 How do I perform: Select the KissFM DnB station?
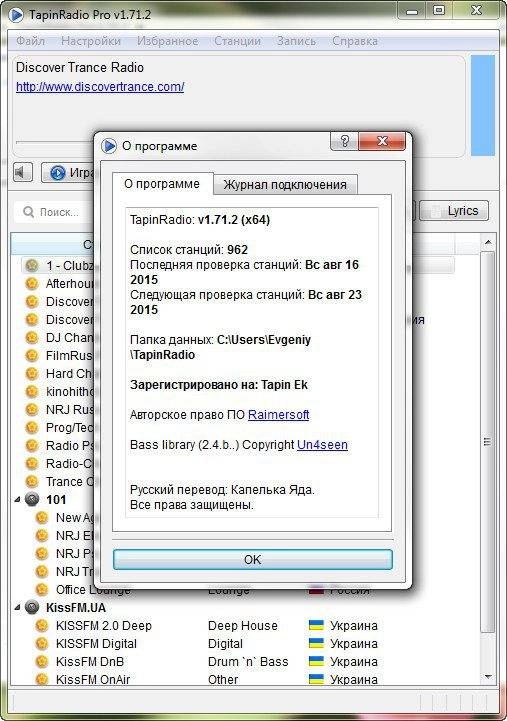tap(90, 661)
